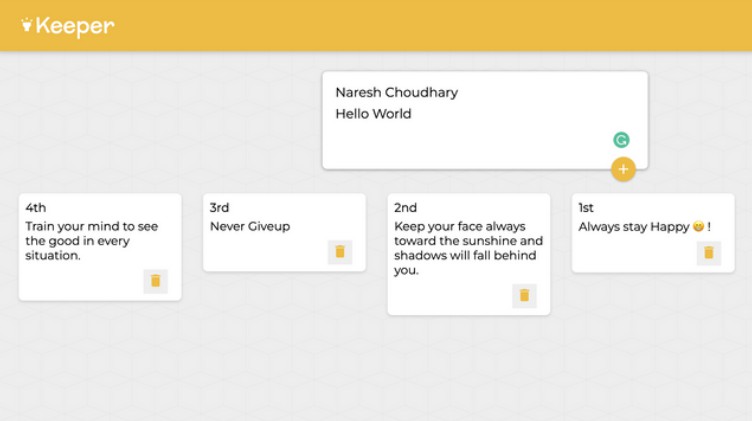
Task: Select the 1st note title
Action: click(x=586, y=208)
